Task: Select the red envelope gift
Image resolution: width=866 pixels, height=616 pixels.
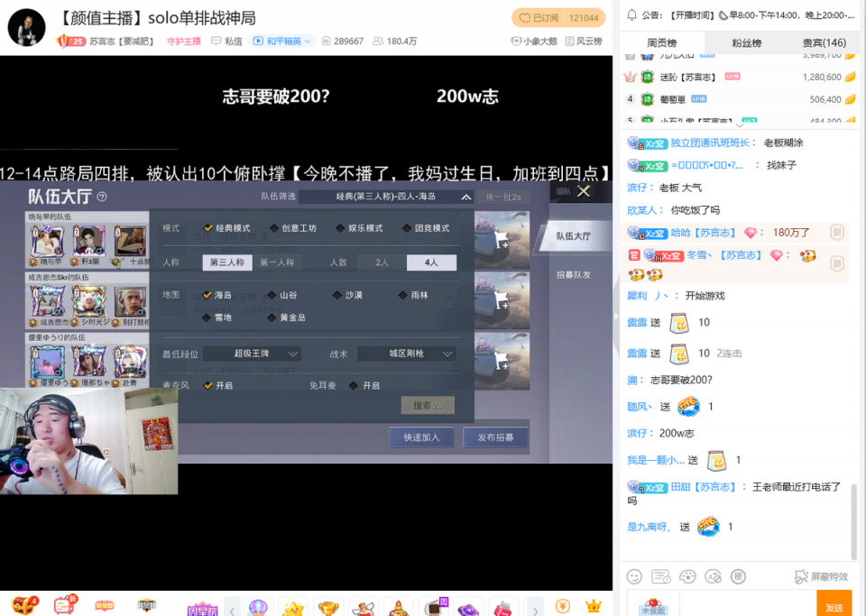Action: point(502,608)
